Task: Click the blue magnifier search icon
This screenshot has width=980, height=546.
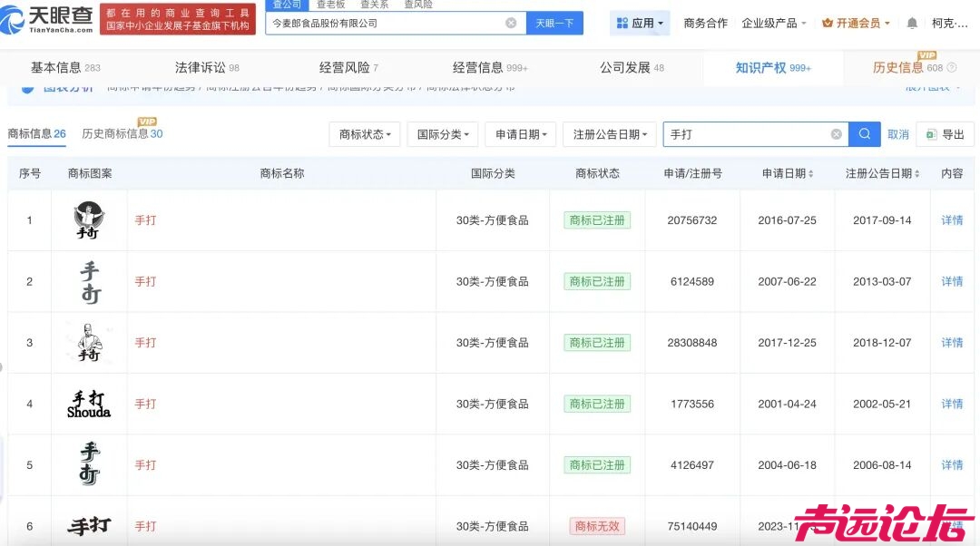Action: tap(865, 134)
